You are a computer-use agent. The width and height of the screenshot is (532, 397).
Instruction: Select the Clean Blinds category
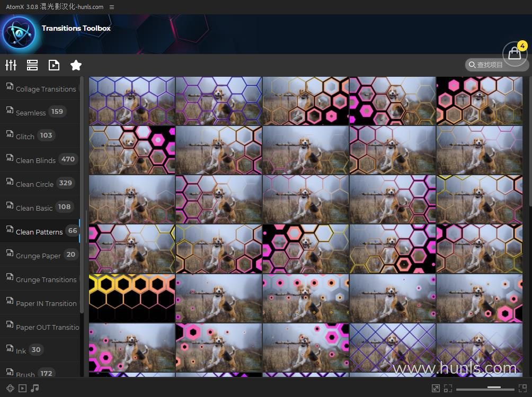pos(36,160)
